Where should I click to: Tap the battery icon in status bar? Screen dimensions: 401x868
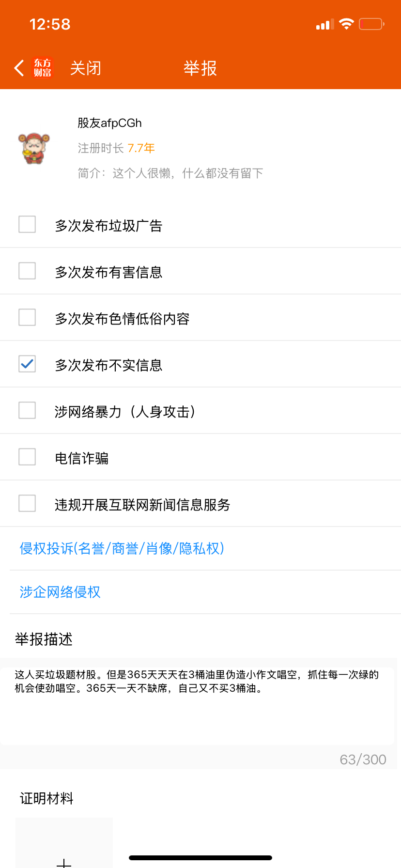click(371, 24)
